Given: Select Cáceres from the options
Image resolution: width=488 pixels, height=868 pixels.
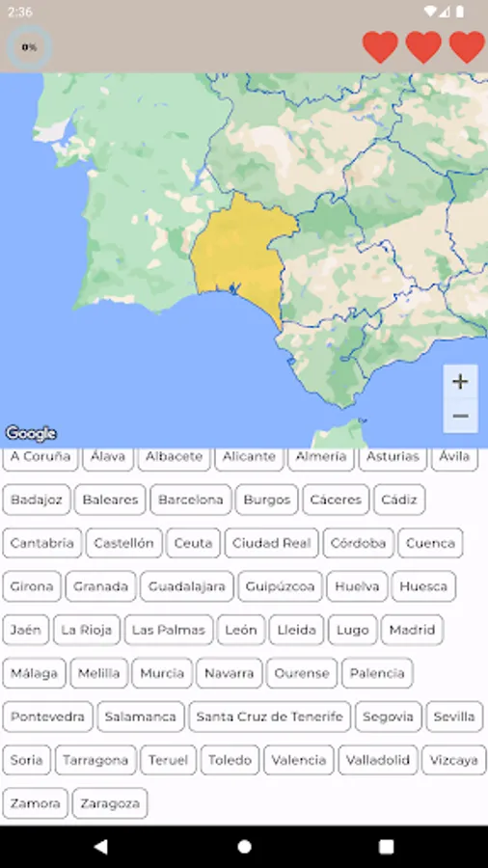Looking at the screenshot, I should tap(336, 500).
